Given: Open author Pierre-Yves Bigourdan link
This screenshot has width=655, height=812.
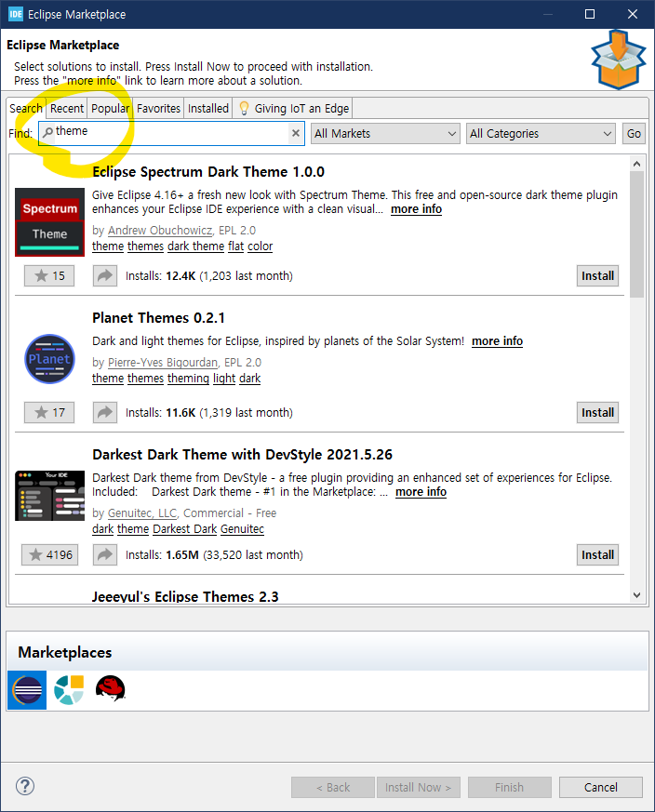Looking at the screenshot, I should (163, 362).
